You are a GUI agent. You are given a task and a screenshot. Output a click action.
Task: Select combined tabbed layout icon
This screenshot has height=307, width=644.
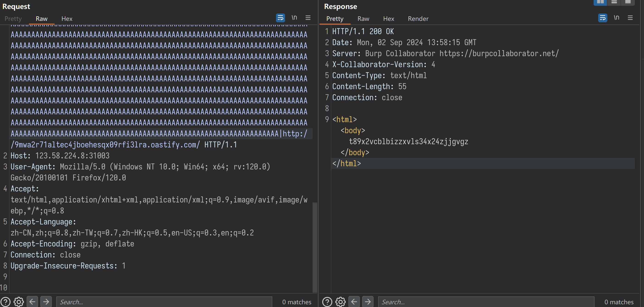628,2
